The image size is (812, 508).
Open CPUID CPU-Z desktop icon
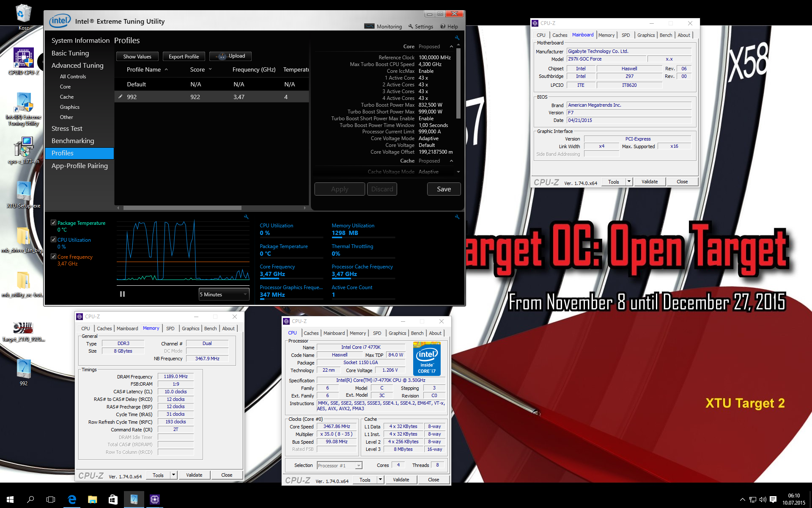click(23, 61)
